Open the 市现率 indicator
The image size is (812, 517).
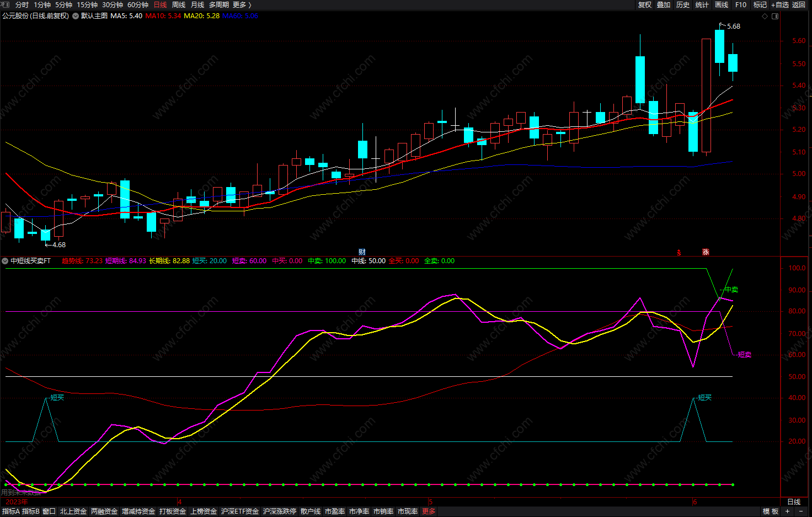click(408, 511)
